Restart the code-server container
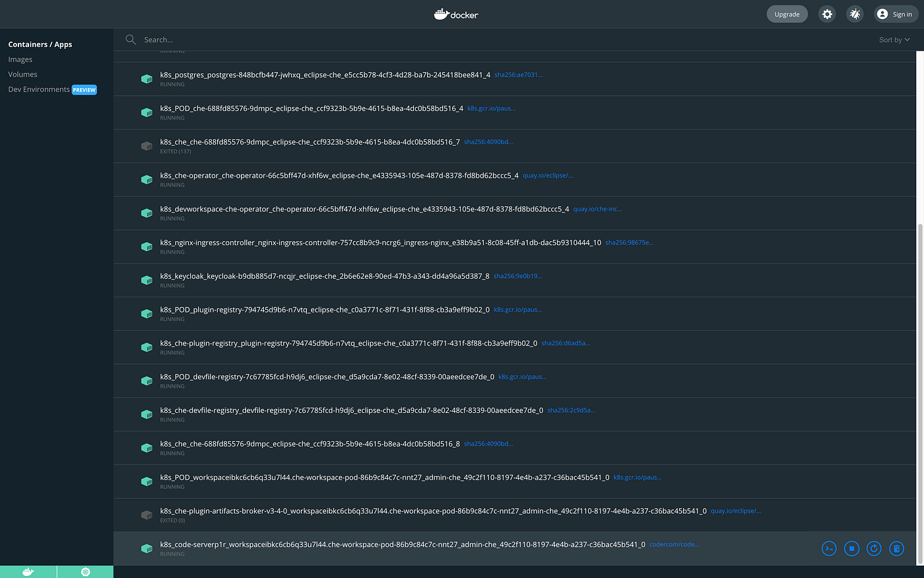Viewport: 924px width, 578px height. tap(874, 548)
